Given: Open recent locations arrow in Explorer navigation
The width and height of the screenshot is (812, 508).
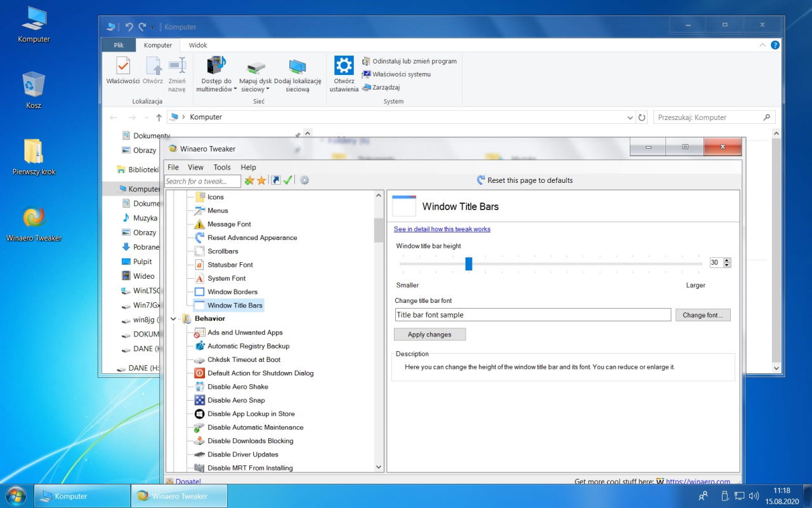Looking at the screenshot, I should 147,117.
